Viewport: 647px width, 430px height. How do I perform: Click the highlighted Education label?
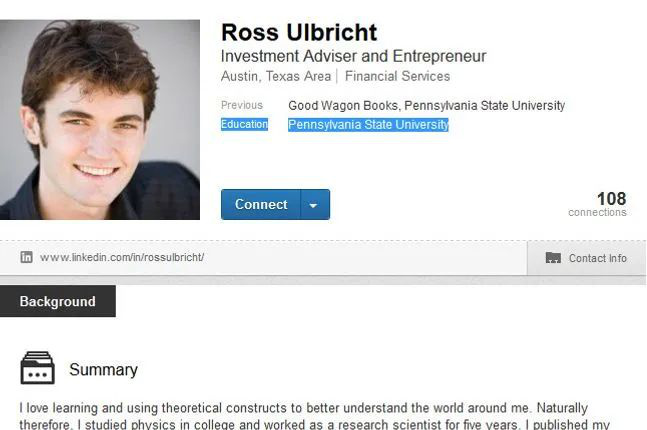coord(244,124)
